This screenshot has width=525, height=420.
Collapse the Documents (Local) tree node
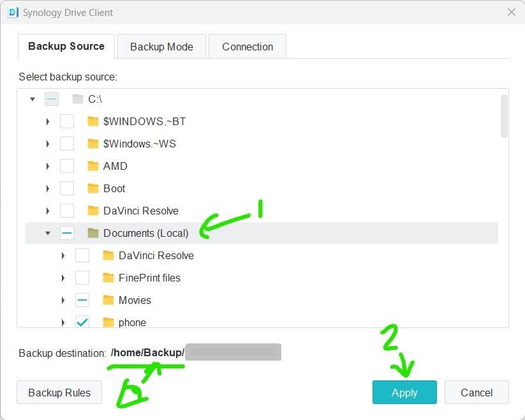[x=48, y=233]
